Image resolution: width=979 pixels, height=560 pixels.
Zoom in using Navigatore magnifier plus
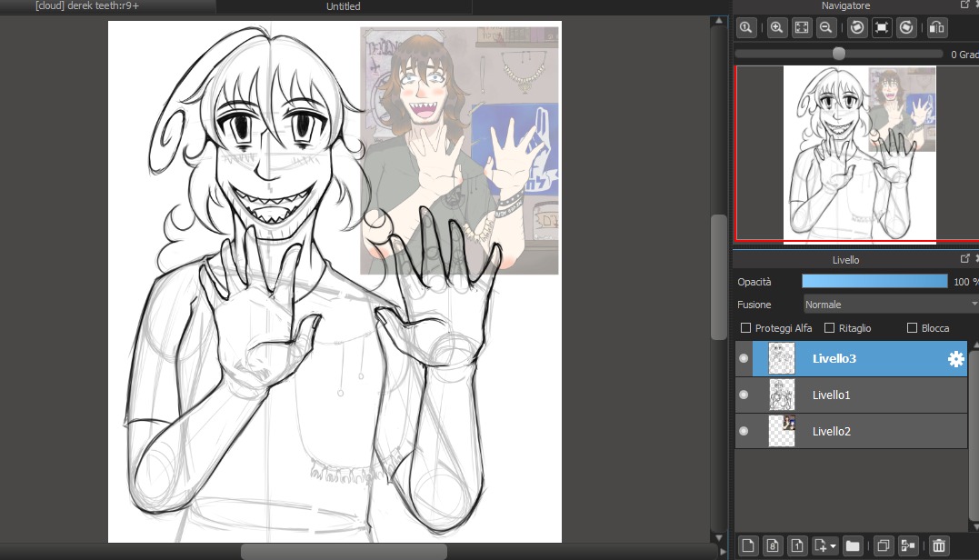point(776,27)
